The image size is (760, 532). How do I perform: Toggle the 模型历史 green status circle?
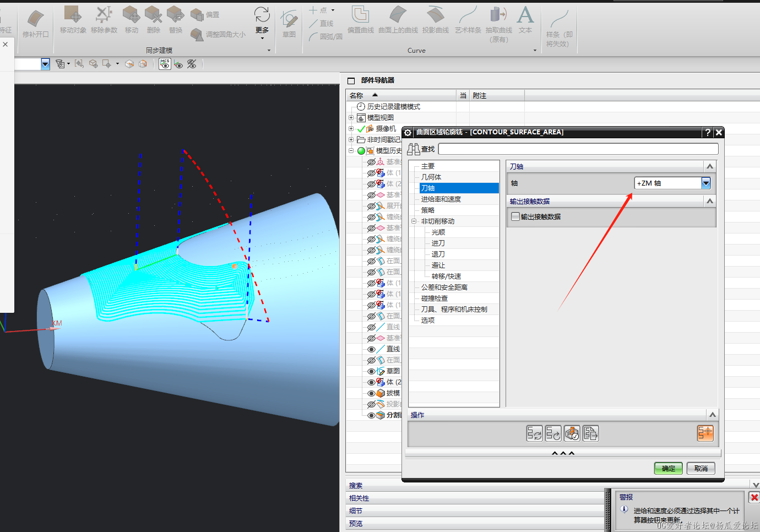click(x=361, y=151)
